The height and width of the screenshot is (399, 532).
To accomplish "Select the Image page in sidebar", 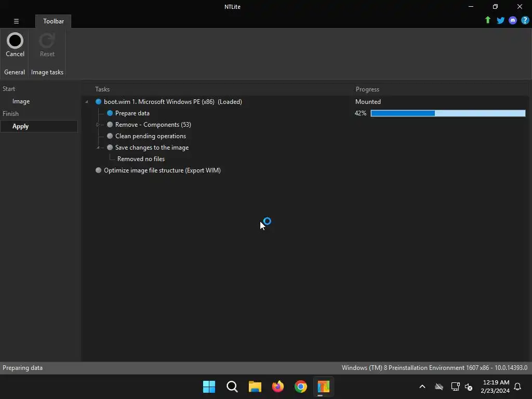I will coord(21,101).
